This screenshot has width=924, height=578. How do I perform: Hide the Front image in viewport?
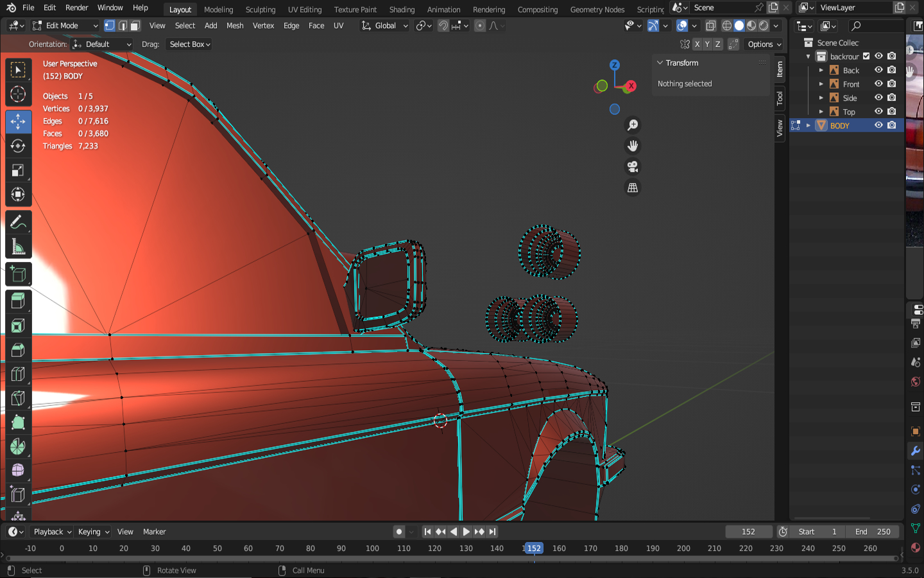878,84
